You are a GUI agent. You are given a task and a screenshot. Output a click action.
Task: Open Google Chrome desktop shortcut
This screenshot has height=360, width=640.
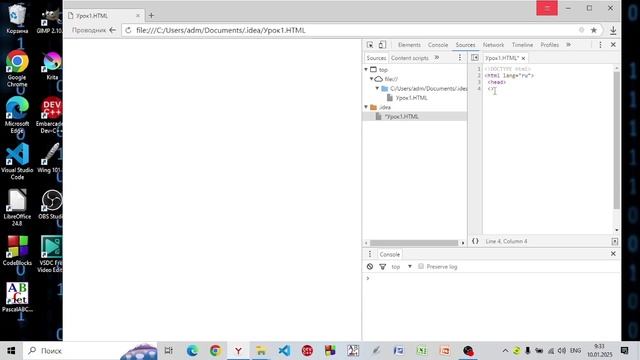[17, 68]
